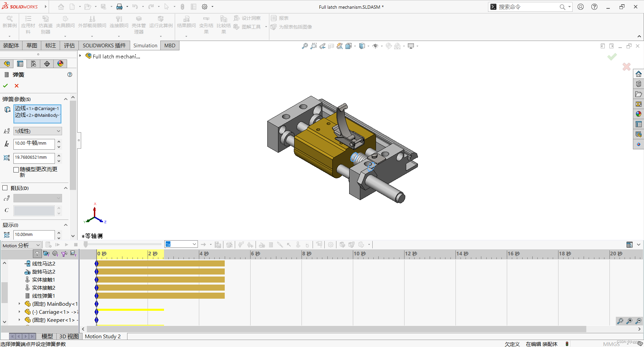
Task: Accept the spring with the green checkmark
Action: [5, 86]
